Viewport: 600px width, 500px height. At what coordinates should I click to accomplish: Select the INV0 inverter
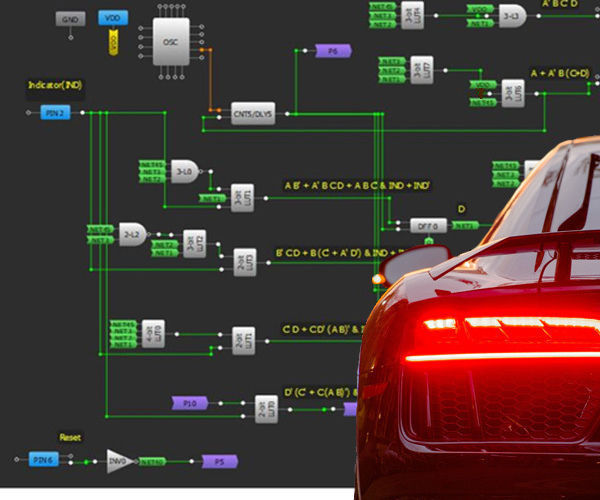tap(120, 461)
